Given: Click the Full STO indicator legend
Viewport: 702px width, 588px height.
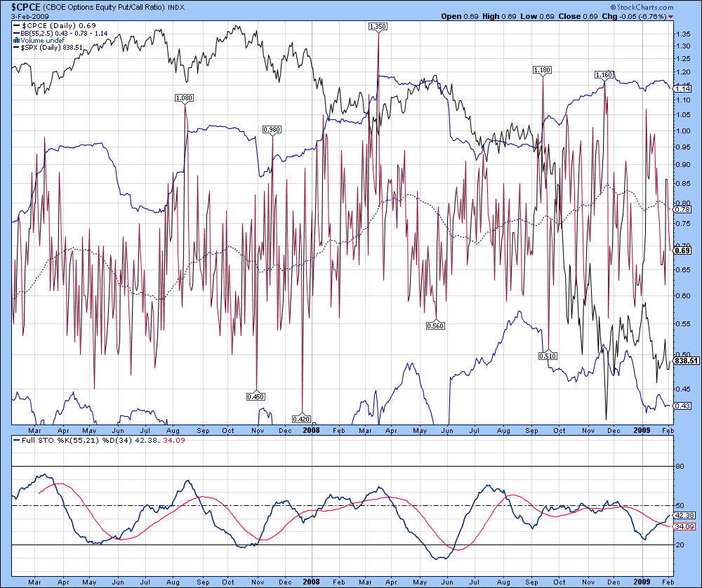Looking at the screenshot, I should [x=99, y=441].
